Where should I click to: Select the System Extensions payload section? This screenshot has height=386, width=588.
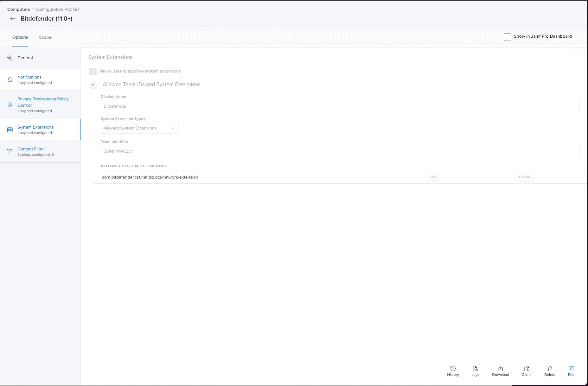40,130
